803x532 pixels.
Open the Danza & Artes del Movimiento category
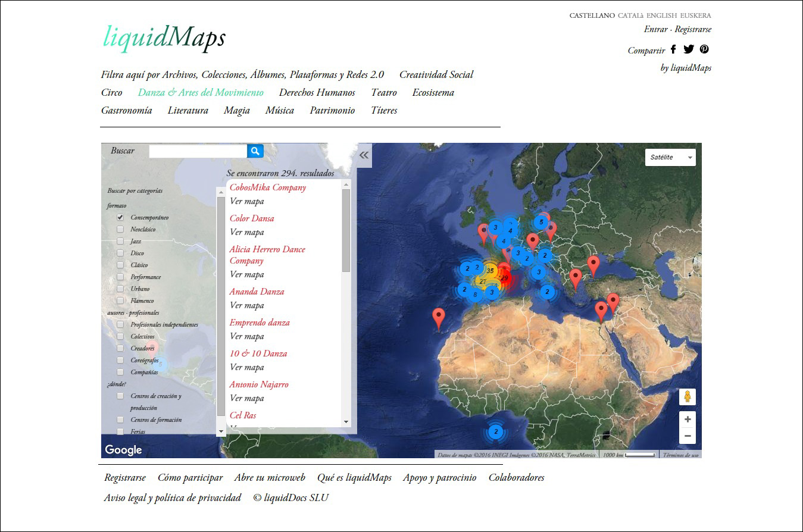[x=201, y=92]
